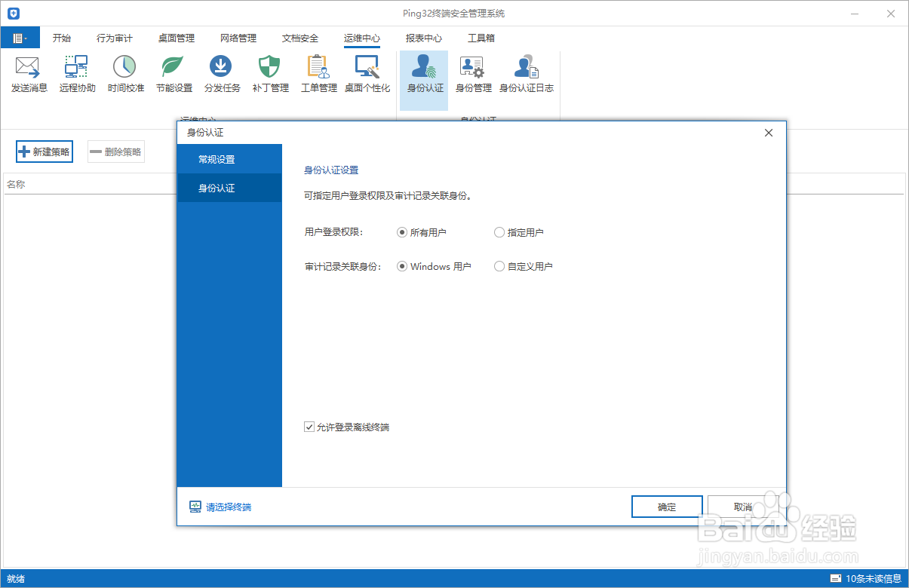Click the 取消 button
909x588 pixels.
(743, 507)
